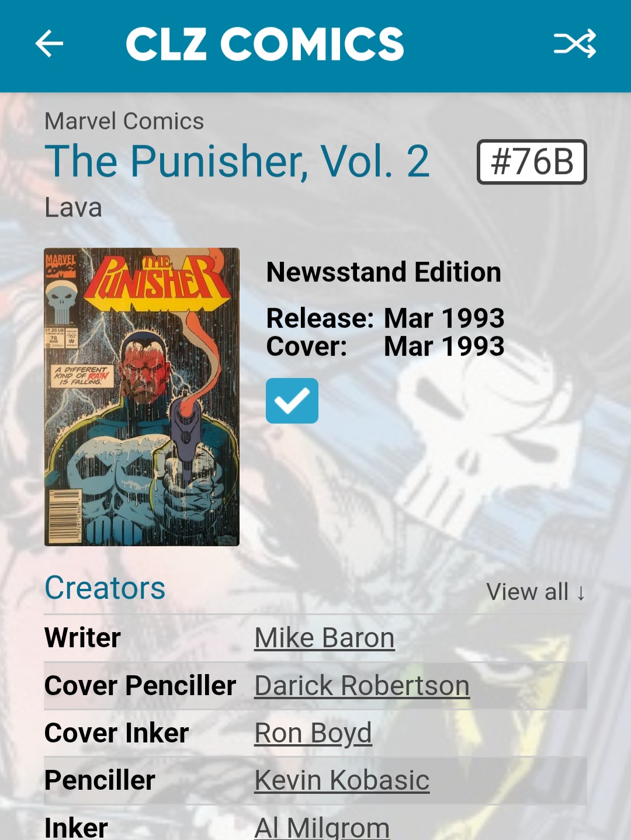Open the Kevin Kobasic creator link
The height and width of the screenshot is (840, 631).
pyautogui.click(x=342, y=780)
